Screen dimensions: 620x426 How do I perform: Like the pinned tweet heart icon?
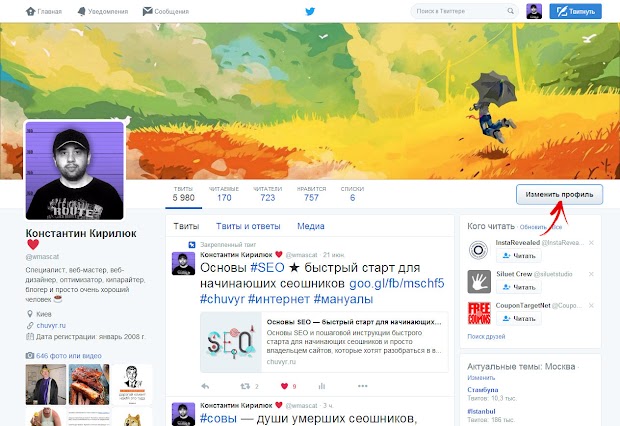click(x=284, y=386)
